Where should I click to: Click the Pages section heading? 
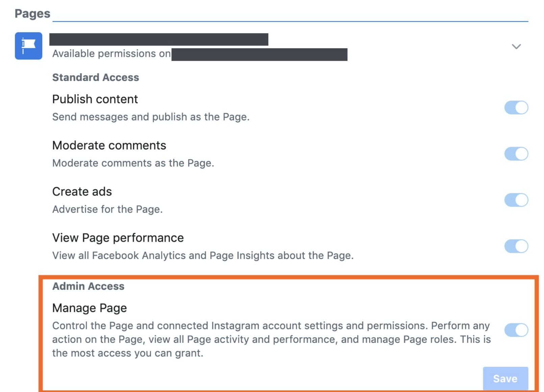32,14
